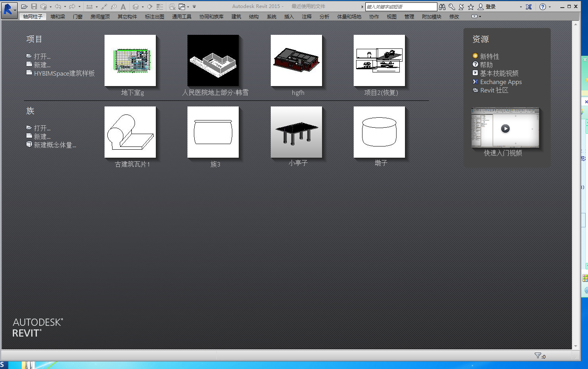Open the 墩子 family thumbnail

pos(379,132)
